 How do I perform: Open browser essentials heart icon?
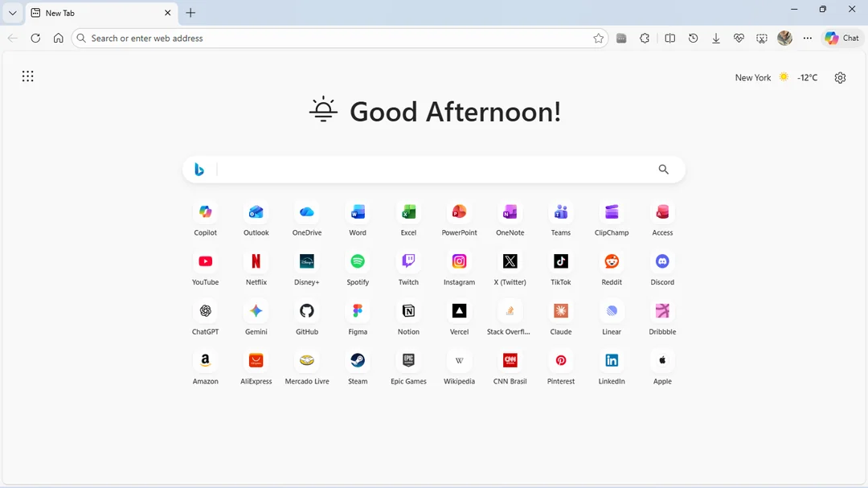[739, 39]
